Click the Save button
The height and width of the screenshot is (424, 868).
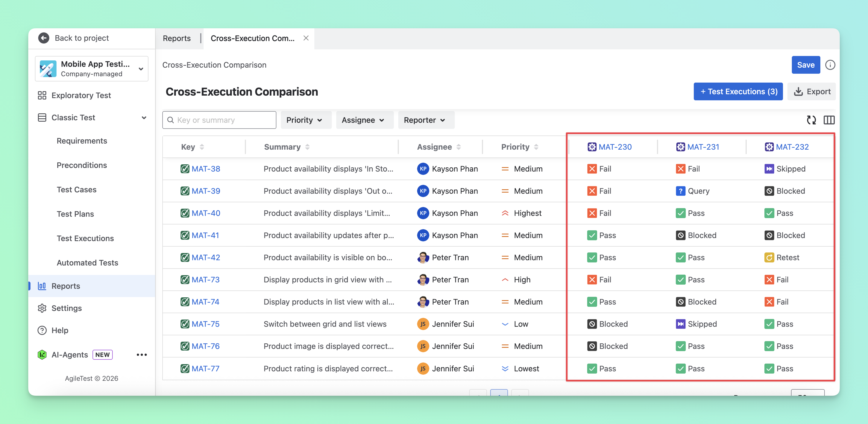(806, 65)
